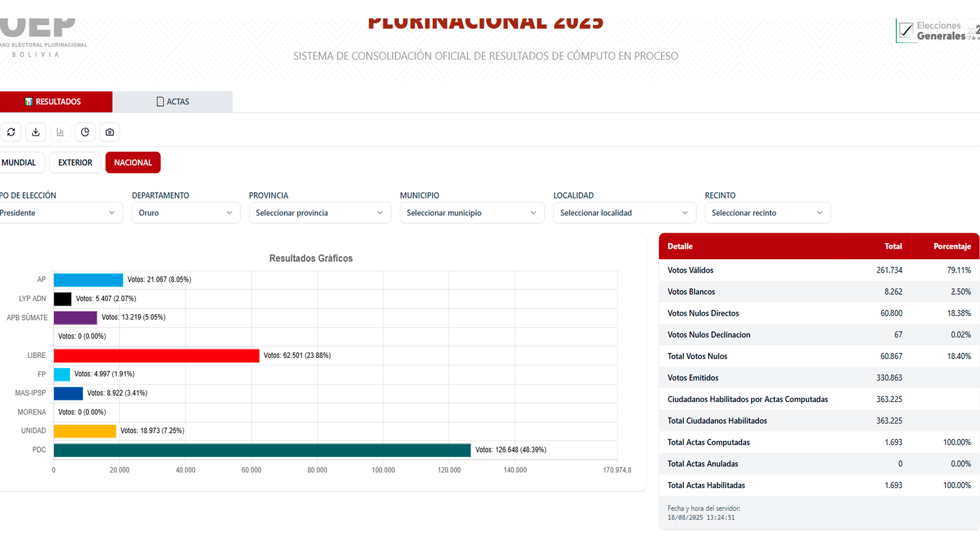This screenshot has height=551, width=980.
Task: Switch to pie chart view icon
Action: point(85,132)
